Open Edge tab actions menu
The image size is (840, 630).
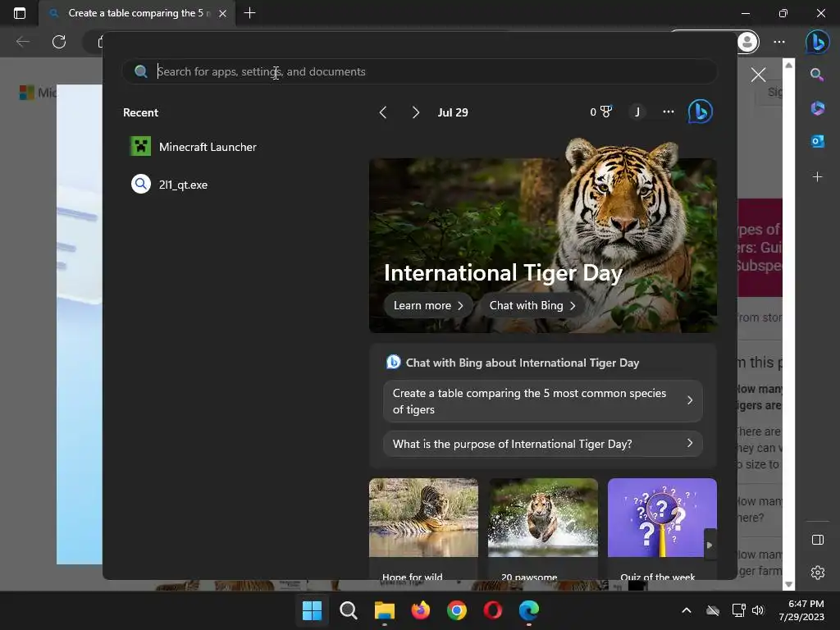(x=20, y=13)
